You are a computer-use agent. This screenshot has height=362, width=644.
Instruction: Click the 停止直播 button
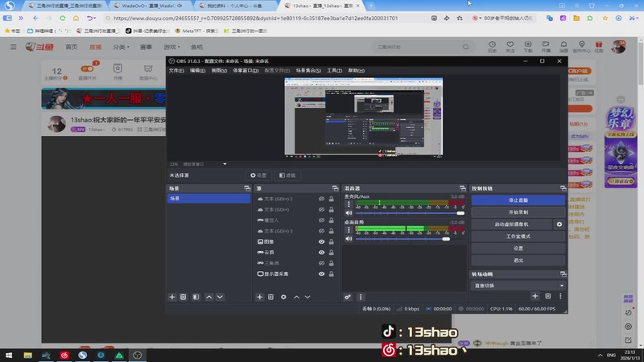pyautogui.click(x=518, y=200)
